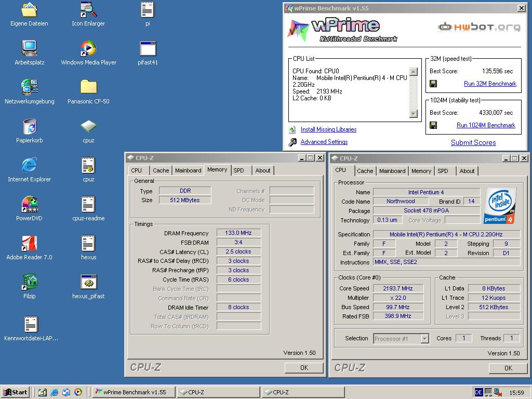Click the 512 KBytes Level 2 cache value
532x399 pixels.
tap(494, 307)
